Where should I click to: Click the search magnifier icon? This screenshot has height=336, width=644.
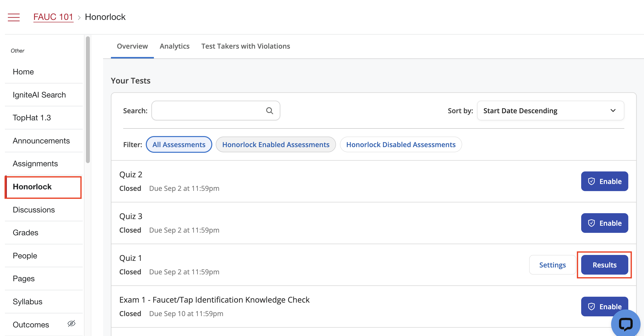pyautogui.click(x=269, y=111)
